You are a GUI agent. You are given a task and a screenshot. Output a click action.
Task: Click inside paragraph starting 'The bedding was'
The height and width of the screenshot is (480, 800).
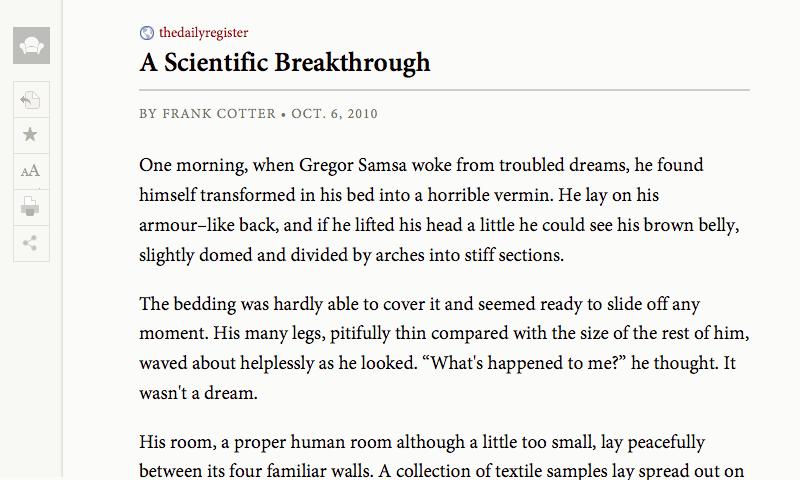point(444,348)
